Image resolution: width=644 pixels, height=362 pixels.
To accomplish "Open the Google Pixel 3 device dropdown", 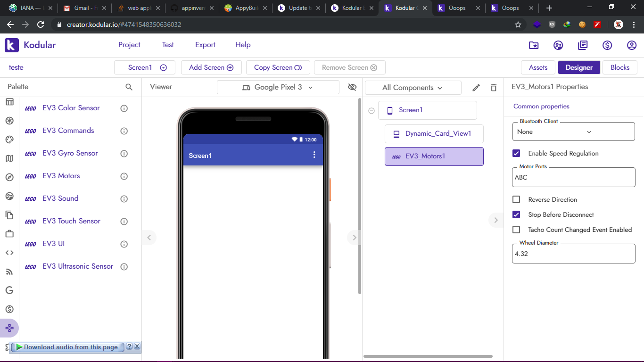I will (x=278, y=87).
